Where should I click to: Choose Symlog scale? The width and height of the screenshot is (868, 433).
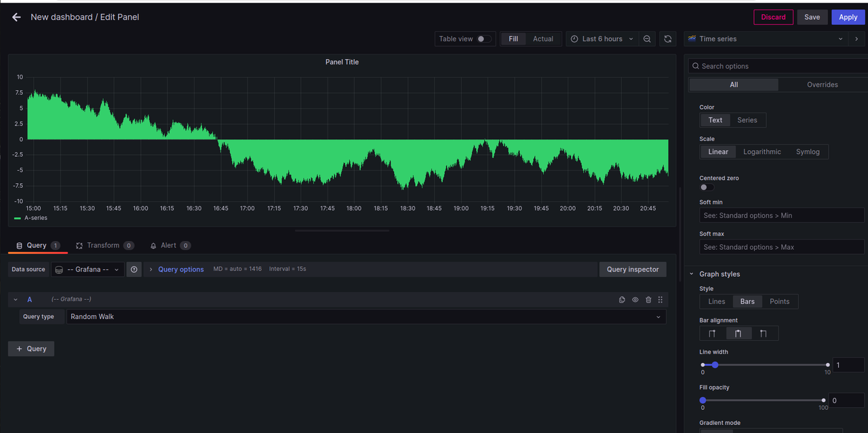tap(808, 152)
